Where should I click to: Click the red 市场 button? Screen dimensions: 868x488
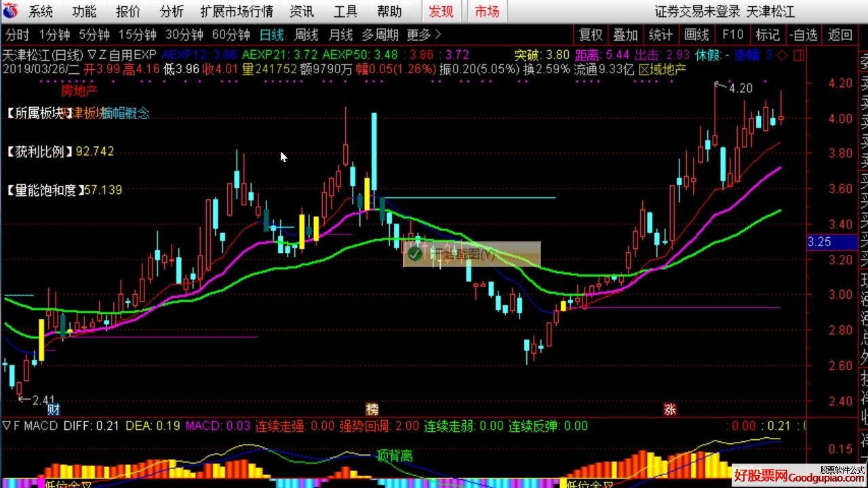click(x=486, y=12)
